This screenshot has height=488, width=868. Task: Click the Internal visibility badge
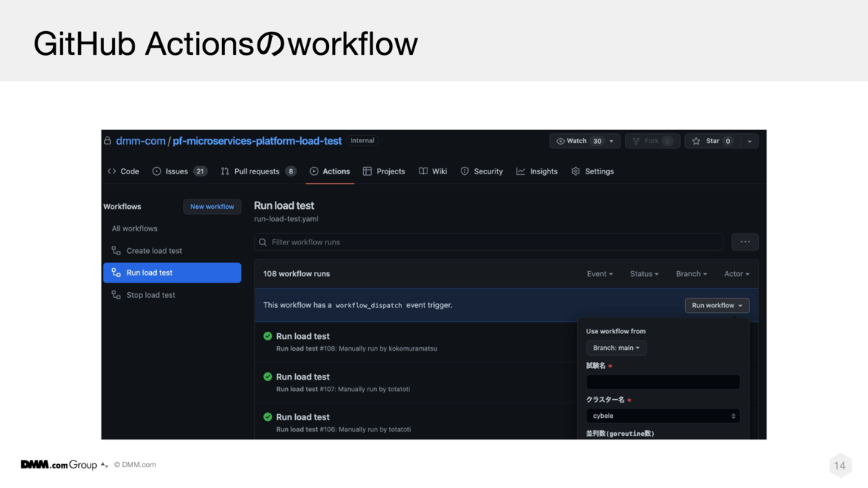point(362,140)
